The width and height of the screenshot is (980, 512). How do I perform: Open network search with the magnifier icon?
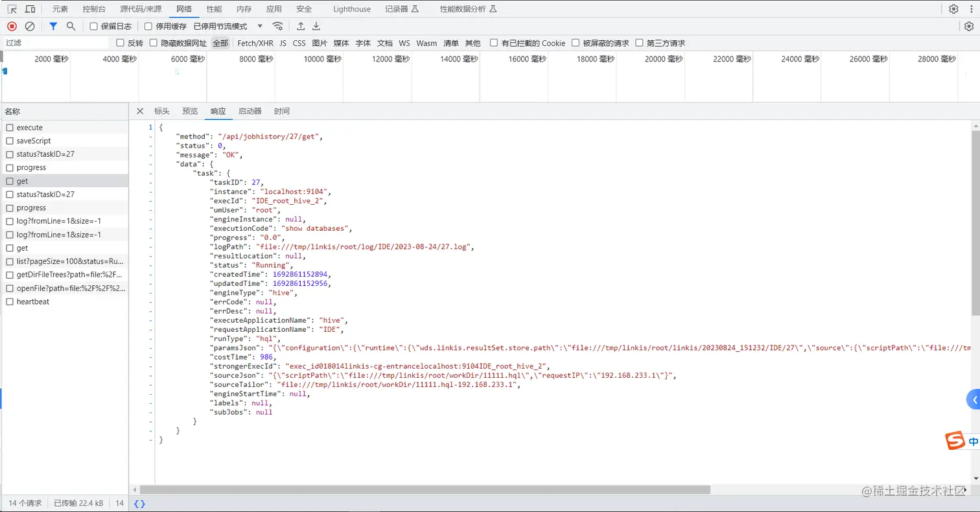click(71, 26)
